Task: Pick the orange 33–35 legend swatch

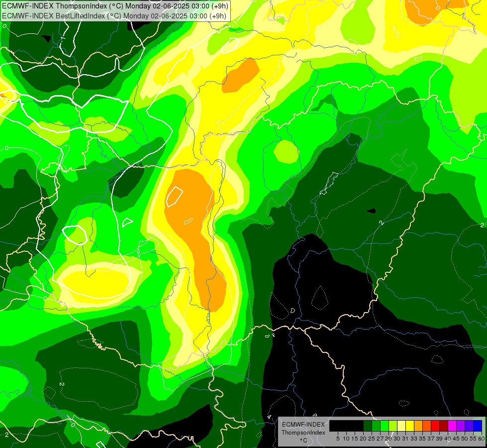Action: pyautogui.click(x=418, y=426)
